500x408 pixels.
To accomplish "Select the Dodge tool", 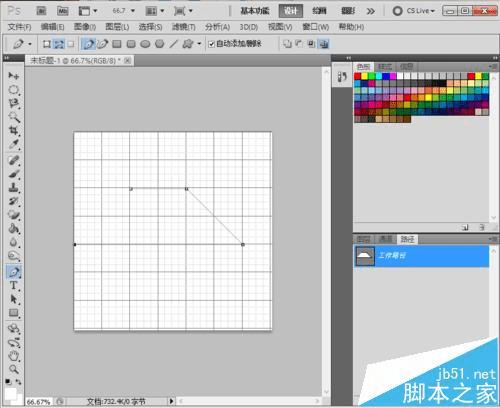I will pyautogui.click(x=13, y=256).
